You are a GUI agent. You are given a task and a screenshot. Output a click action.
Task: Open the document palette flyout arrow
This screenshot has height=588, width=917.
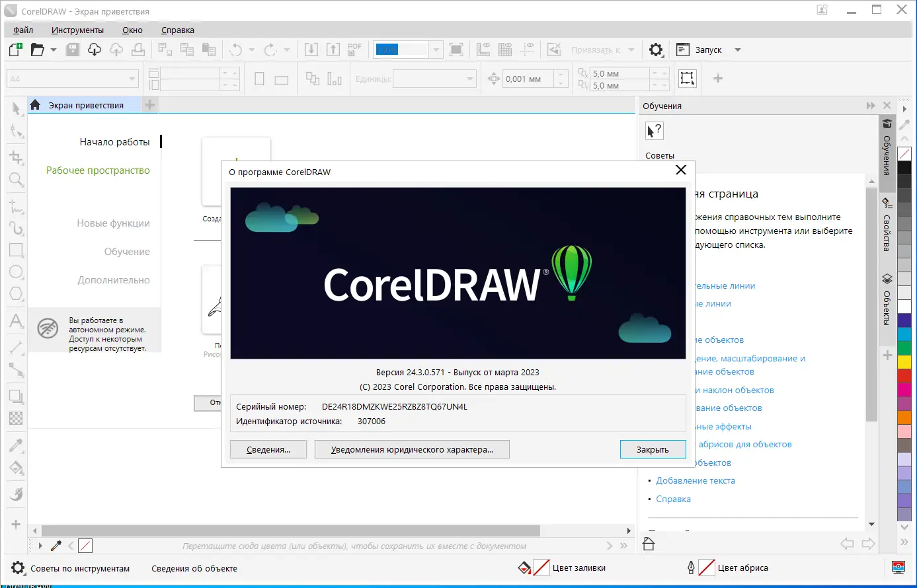coord(40,546)
